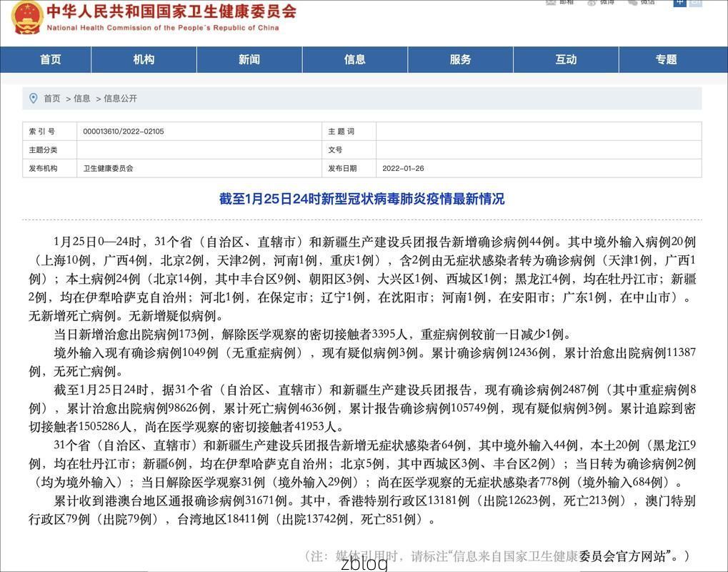728x572 pixels.
Task: Open the article title about 疫情最新情况
Action: 364,199
